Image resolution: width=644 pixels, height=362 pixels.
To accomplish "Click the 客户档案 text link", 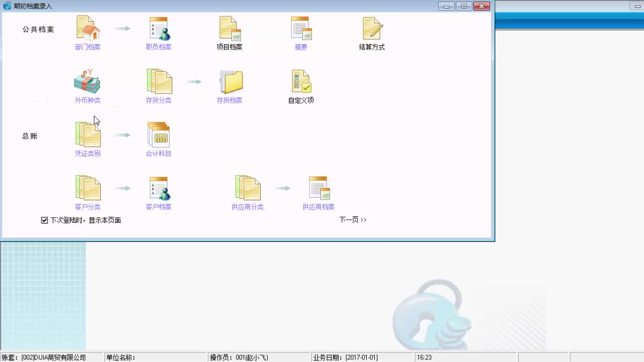I will coord(158,207).
